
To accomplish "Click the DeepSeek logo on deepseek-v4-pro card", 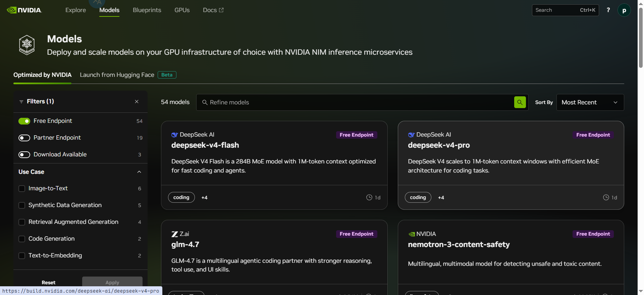I will click(411, 135).
